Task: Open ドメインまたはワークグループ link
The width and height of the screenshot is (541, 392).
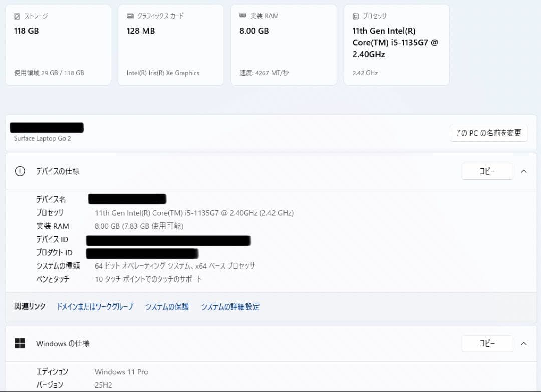Action: [x=95, y=307]
